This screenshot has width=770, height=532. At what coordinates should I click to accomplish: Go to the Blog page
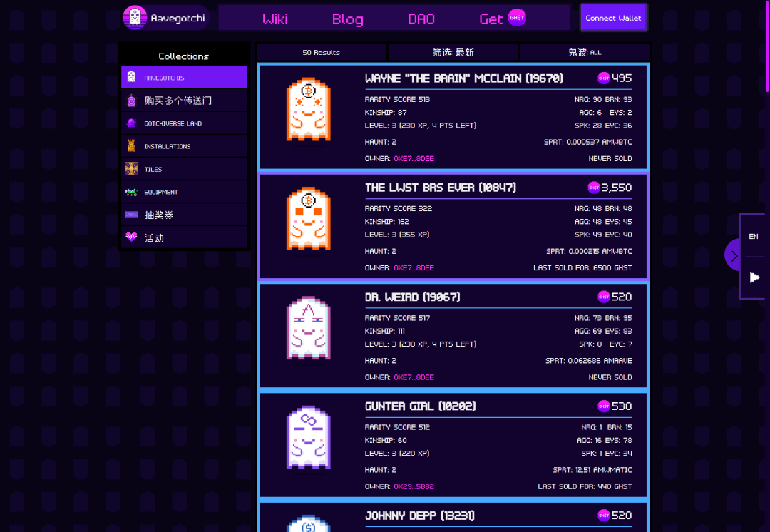pyautogui.click(x=347, y=19)
